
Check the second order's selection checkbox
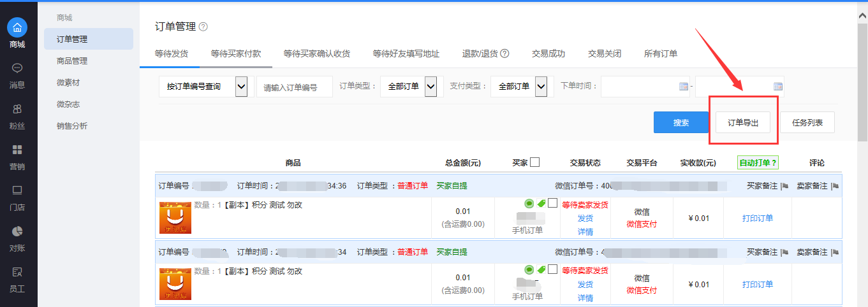point(552,269)
